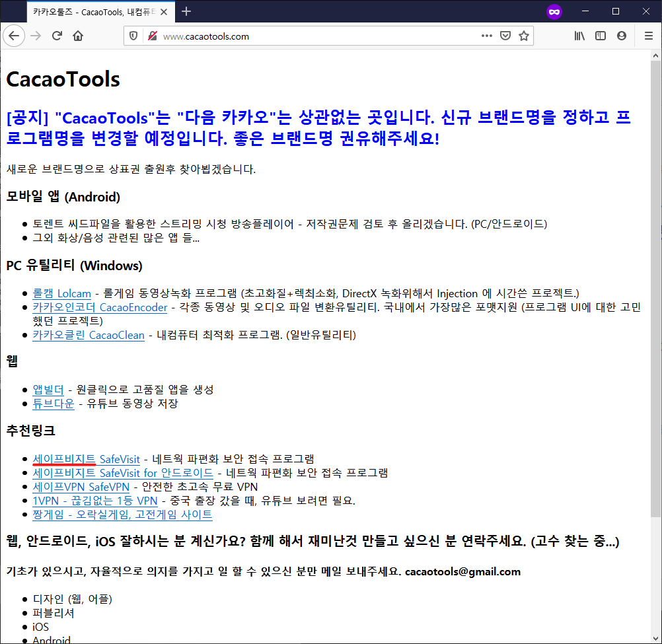662x644 pixels.
Task: Open the tracking protection shield
Action: (133, 36)
